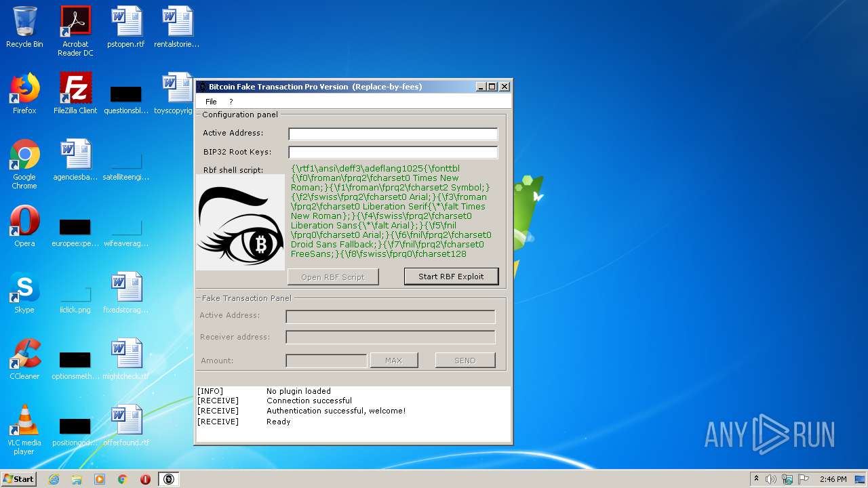Launch the Firefox desktop shortcut
The width and height of the screenshot is (868, 488).
[x=24, y=94]
